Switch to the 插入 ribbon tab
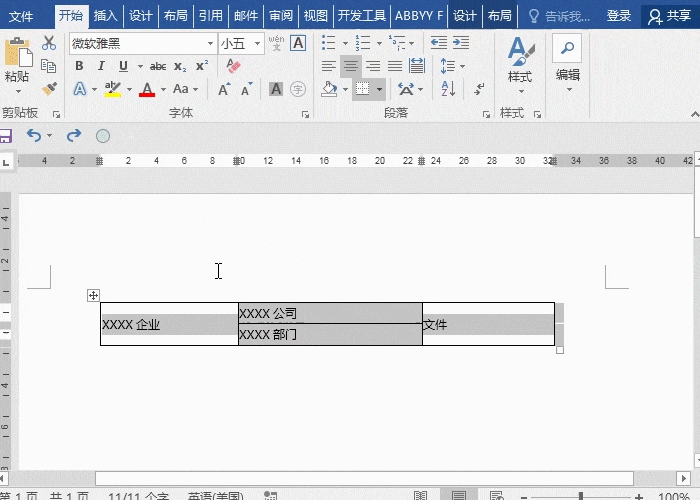The height and width of the screenshot is (500, 700). (x=105, y=15)
